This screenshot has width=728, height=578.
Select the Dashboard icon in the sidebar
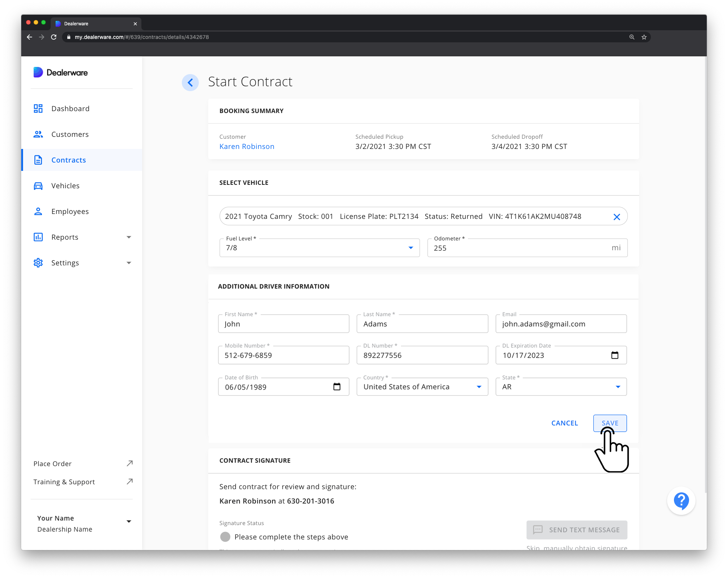38,108
